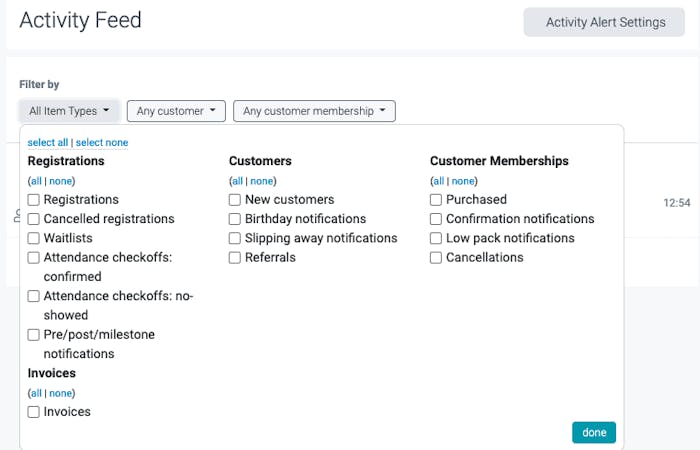The image size is (700, 450).
Task: Open Activity Alert Settings
Action: pos(604,22)
